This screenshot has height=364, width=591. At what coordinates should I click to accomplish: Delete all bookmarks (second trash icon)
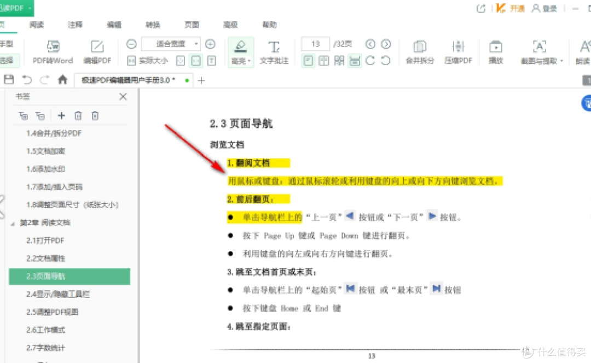(x=95, y=115)
